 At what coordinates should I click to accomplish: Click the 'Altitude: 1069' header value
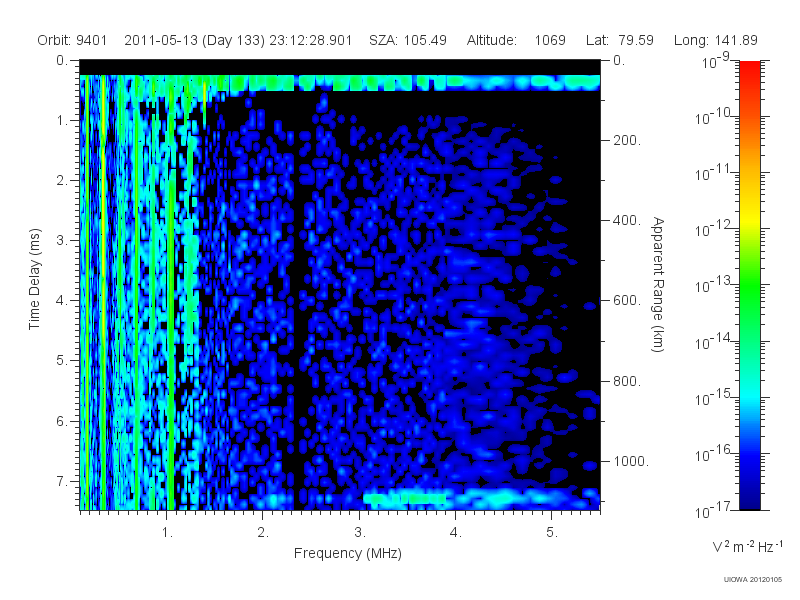[516, 40]
